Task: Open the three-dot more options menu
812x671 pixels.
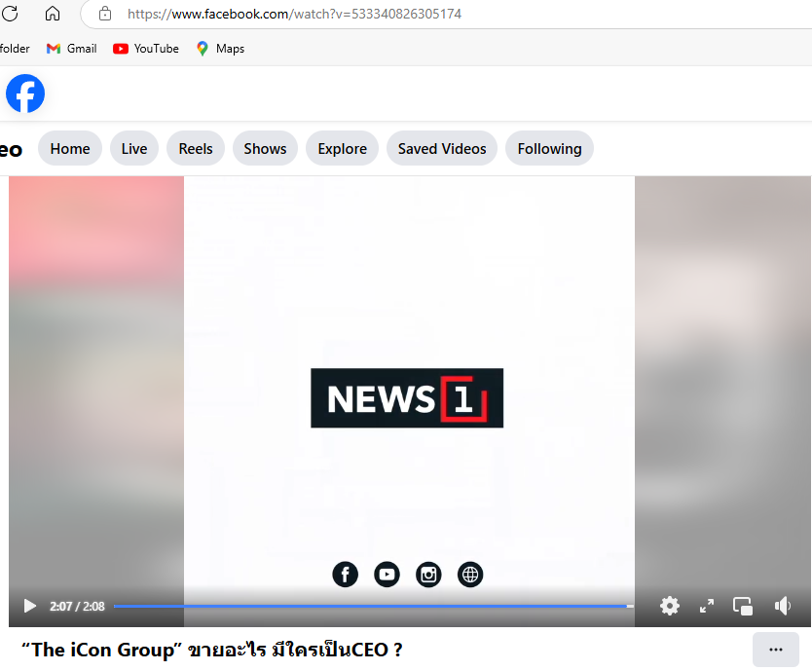Action: [x=776, y=650]
